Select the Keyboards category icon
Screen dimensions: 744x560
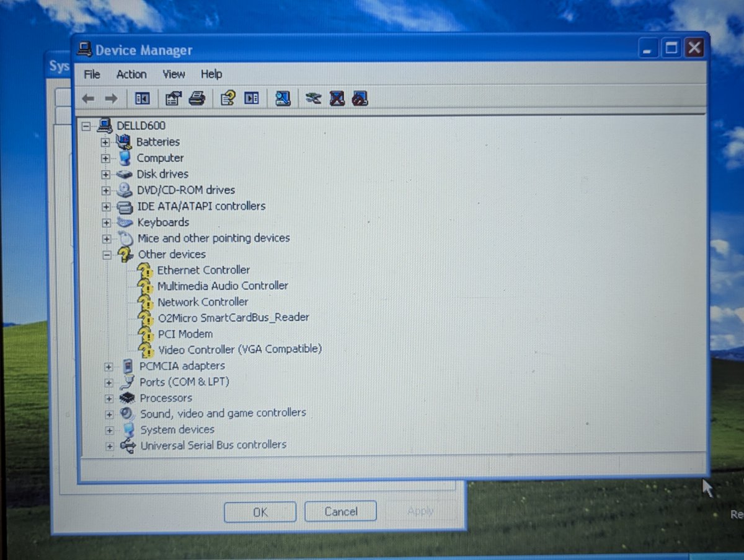tap(125, 222)
